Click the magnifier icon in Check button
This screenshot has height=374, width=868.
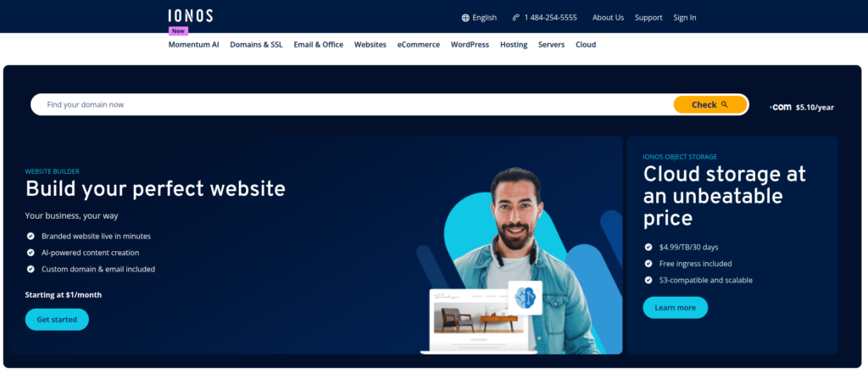tap(725, 104)
